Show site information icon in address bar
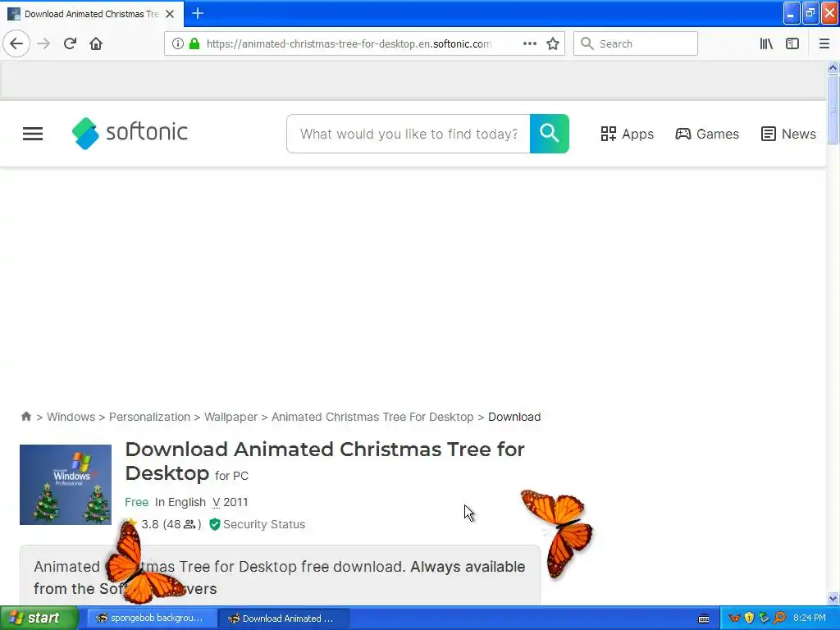Image resolution: width=840 pixels, height=630 pixels. click(x=177, y=44)
